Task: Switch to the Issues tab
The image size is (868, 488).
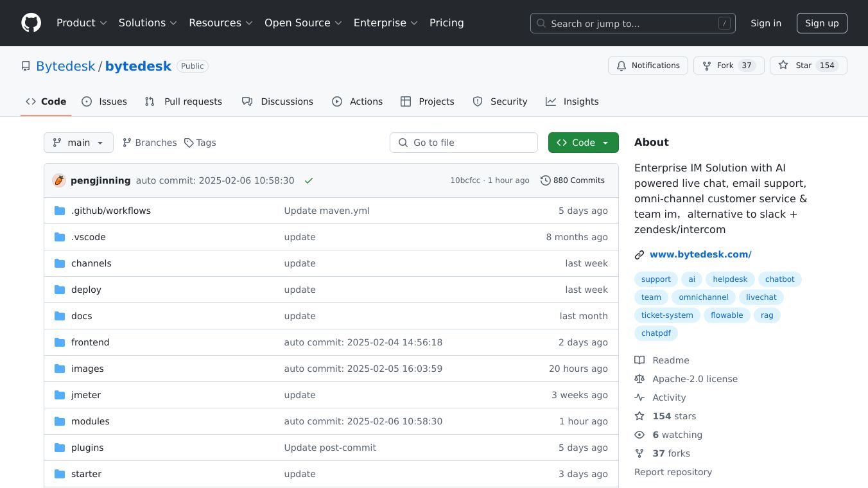Action: pyautogui.click(x=105, y=101)
